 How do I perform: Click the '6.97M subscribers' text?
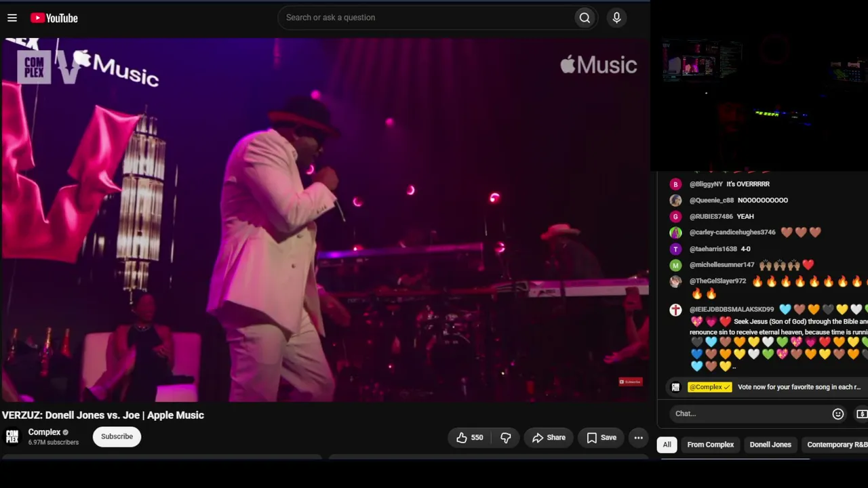[54, 443]
